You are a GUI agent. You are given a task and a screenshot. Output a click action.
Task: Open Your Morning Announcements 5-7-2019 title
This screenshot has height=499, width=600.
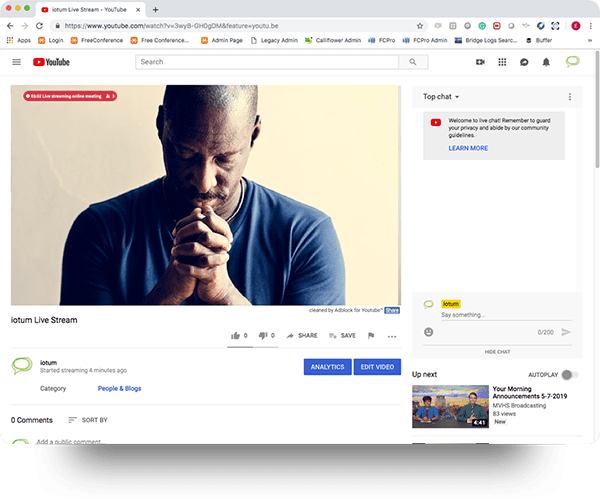click(530, 392)
